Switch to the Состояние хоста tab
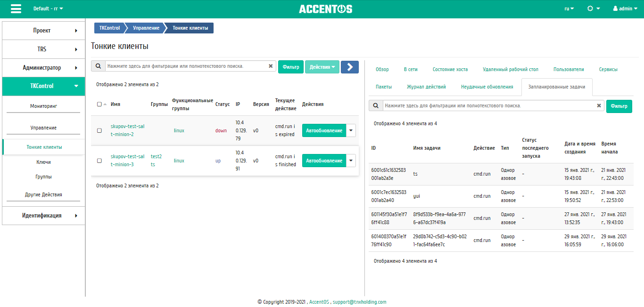Viewport: 644px width, 307px height. (450, 69)
